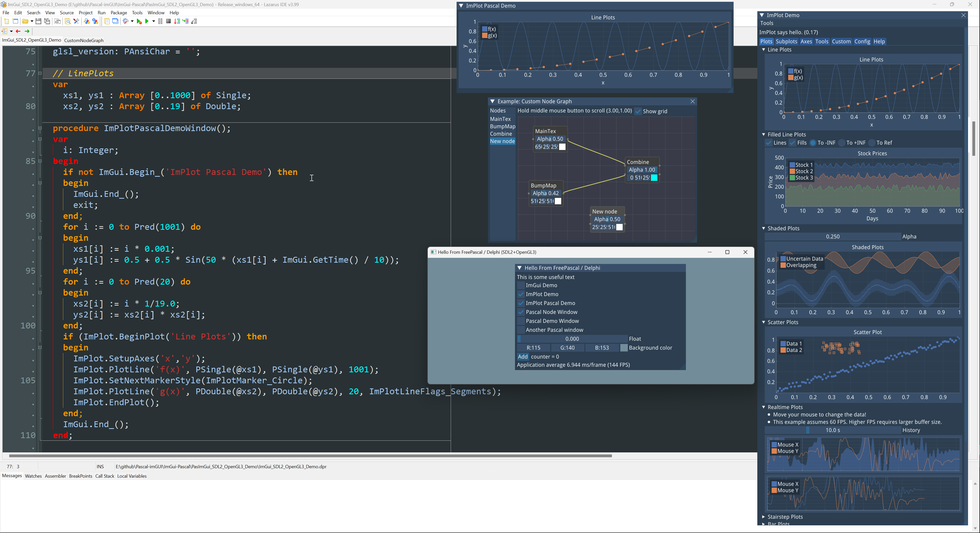
Task: Click the Stop program square icon
Action: coord(168,21)
